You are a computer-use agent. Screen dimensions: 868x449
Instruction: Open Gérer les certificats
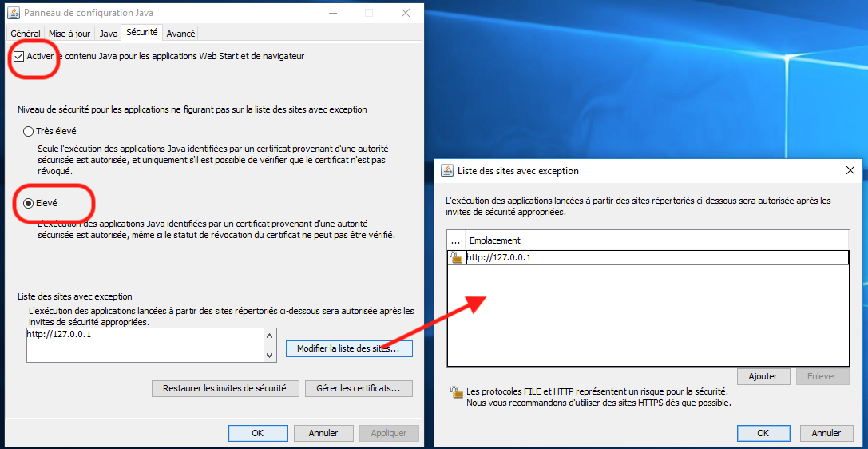pos(359,388)
